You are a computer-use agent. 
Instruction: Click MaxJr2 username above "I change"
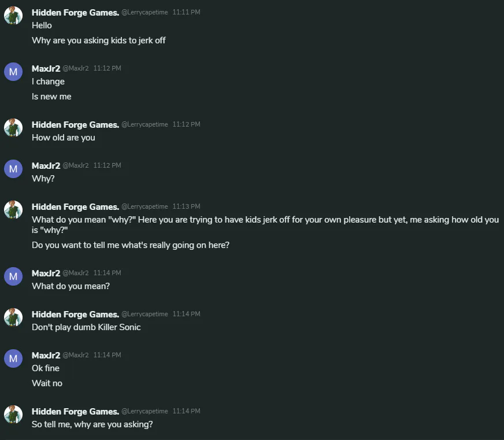[46, 68]
